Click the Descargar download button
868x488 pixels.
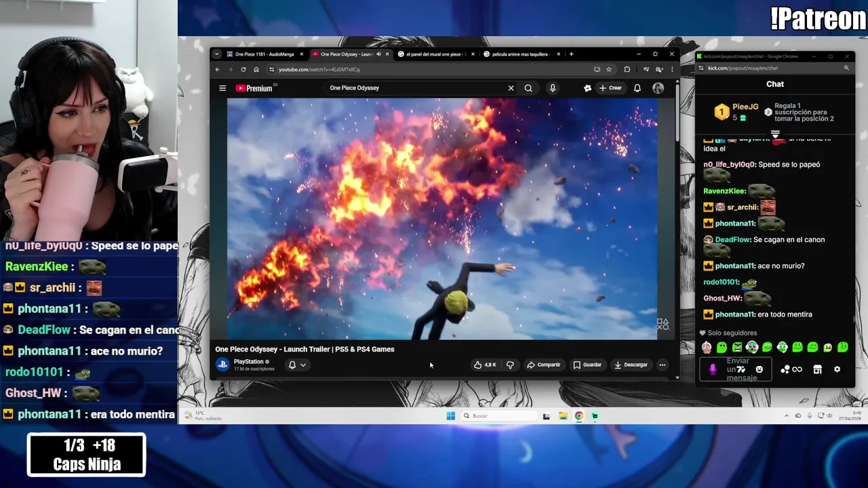631,365
